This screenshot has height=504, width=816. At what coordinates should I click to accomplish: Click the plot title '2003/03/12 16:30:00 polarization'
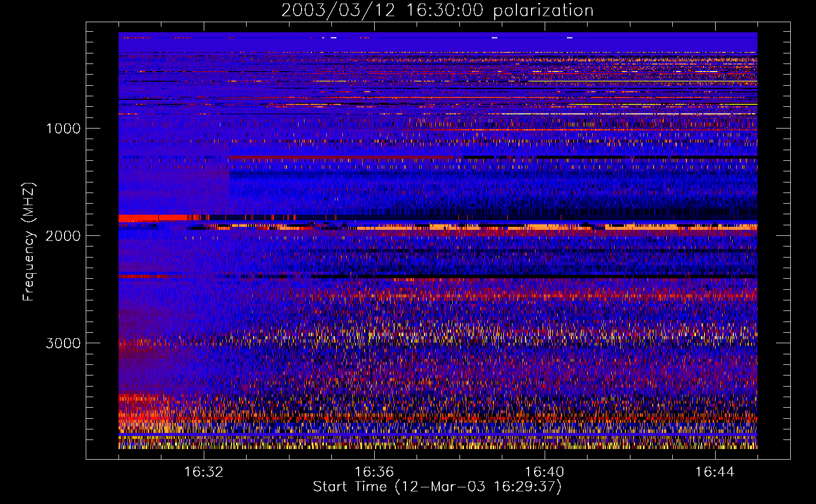click(437, 10)
